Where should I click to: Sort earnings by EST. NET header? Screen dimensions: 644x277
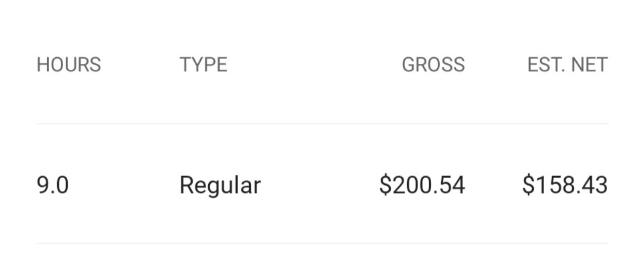coord(567,65)
